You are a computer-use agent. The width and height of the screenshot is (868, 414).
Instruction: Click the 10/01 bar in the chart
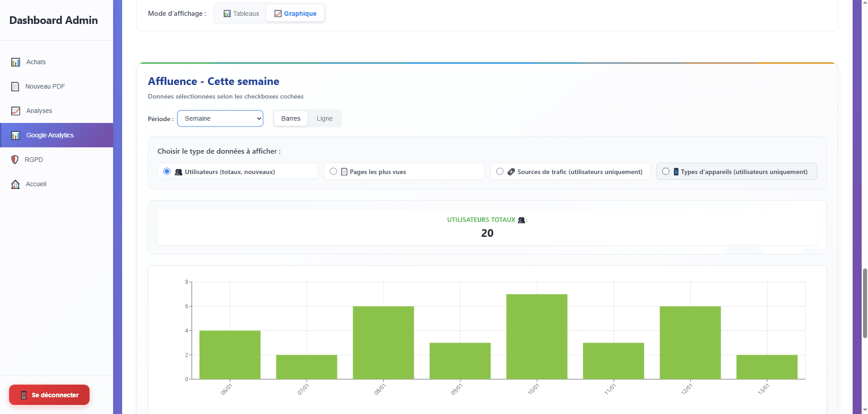coord(537,337)
